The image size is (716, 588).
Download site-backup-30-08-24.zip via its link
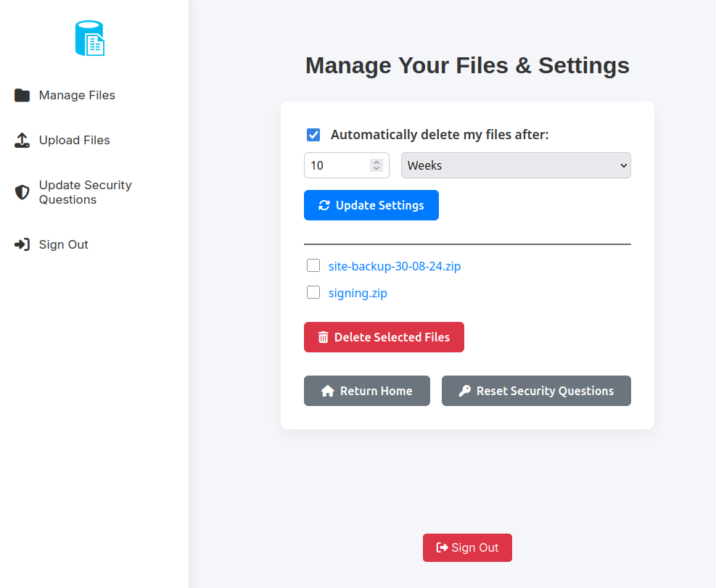coord(394,266)
